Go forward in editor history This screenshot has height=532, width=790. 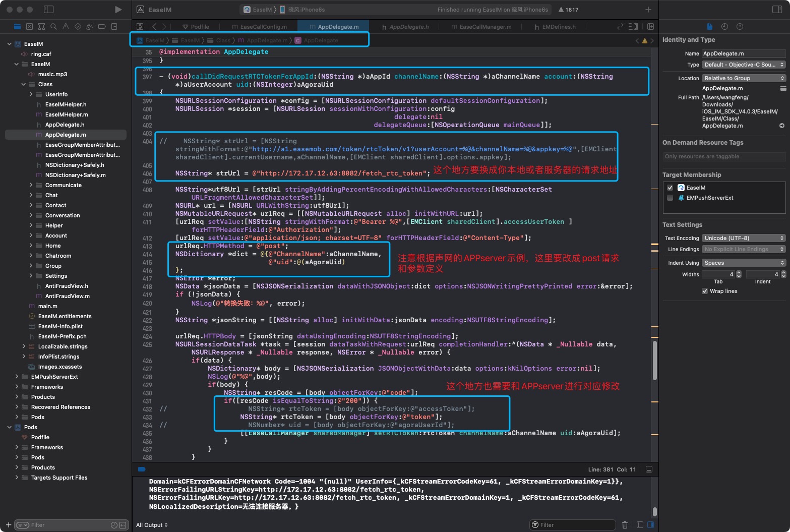tap(164, 27)
